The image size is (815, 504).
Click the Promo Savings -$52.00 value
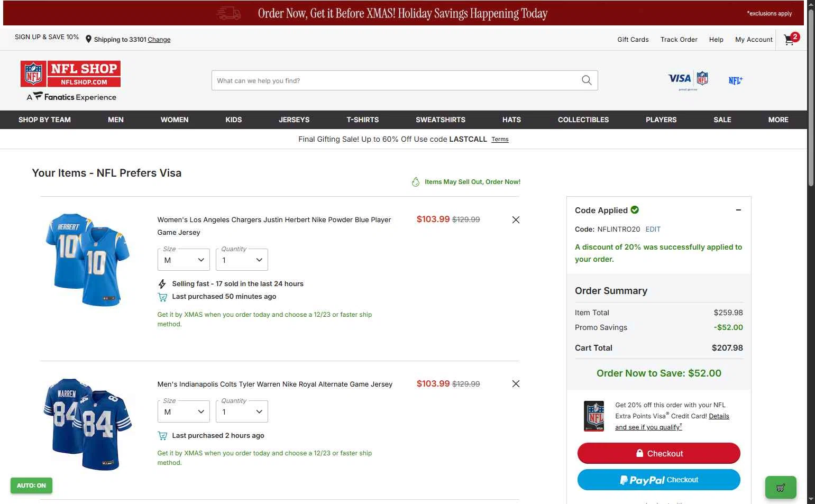click(x=728, y=327)
